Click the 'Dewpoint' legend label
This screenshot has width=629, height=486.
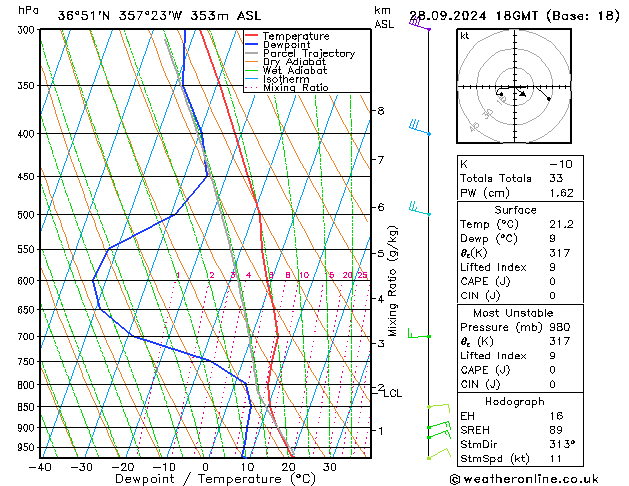[x=286, y=45]
